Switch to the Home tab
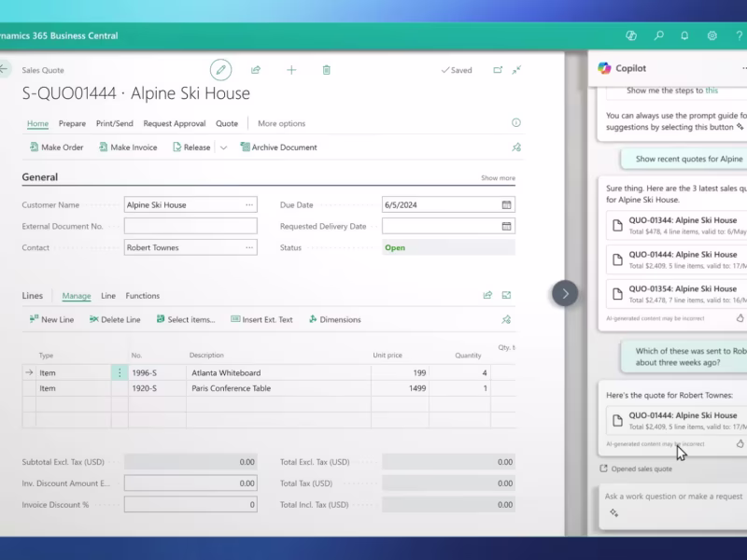This screenshot has width=747, height=560. click(37, 123)
